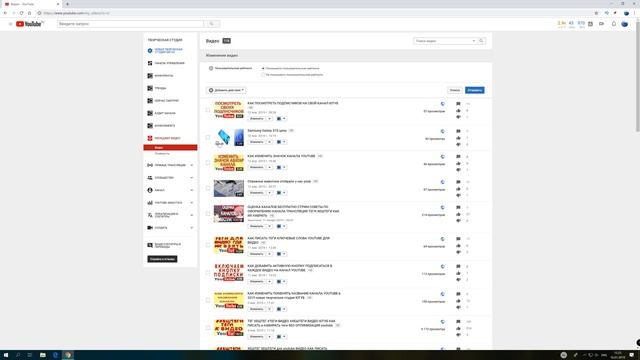Viewport: 640px width, 360px height.
Task: Expand the 'Канал' sidebar section
Action: click(192, 190)
